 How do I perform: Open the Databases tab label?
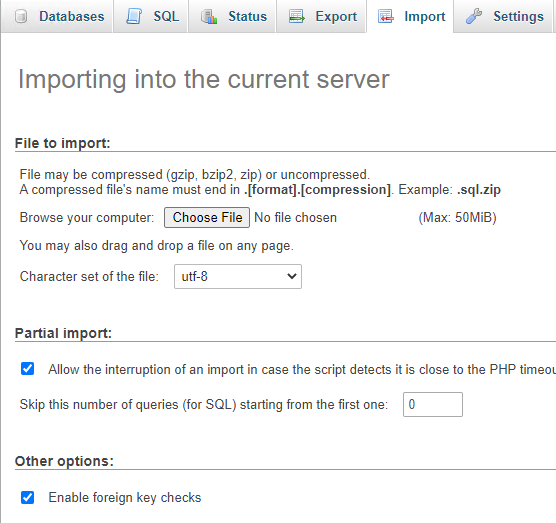[x=72, y=16]
